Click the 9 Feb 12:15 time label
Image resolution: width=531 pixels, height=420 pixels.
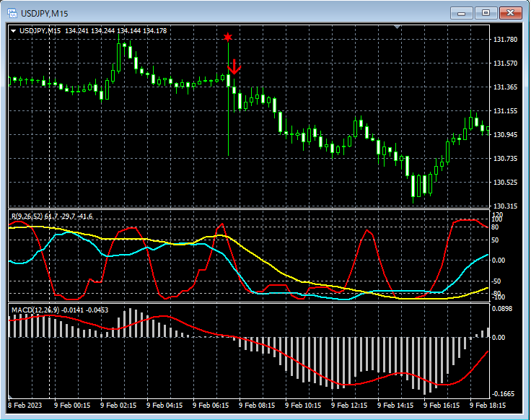(x=349, y=406)
